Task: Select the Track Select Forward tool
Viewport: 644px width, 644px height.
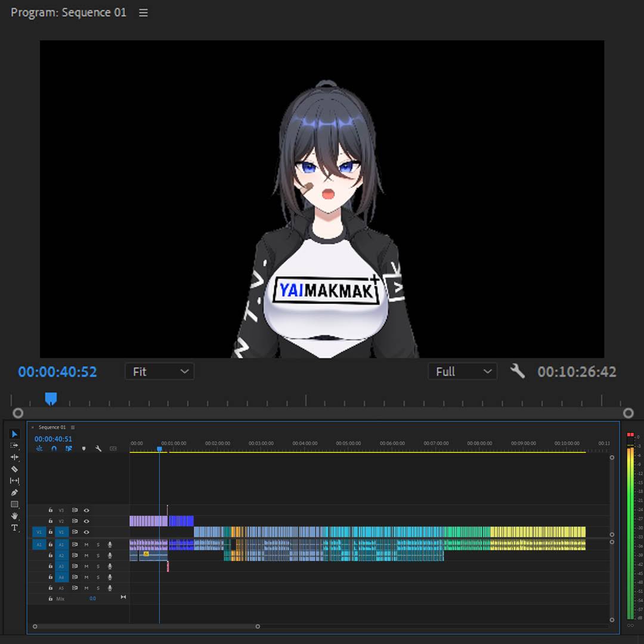Action: click(14, 445)
